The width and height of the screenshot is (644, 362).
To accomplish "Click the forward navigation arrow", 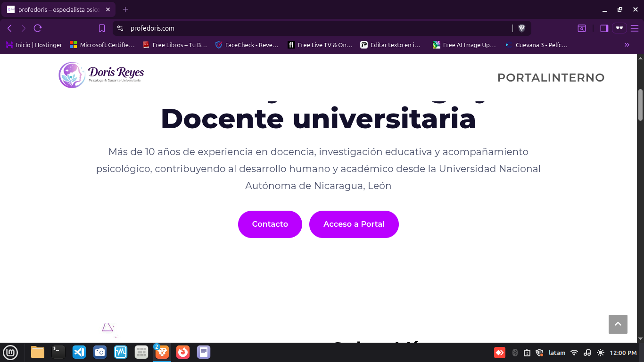I will pos(24,28).
